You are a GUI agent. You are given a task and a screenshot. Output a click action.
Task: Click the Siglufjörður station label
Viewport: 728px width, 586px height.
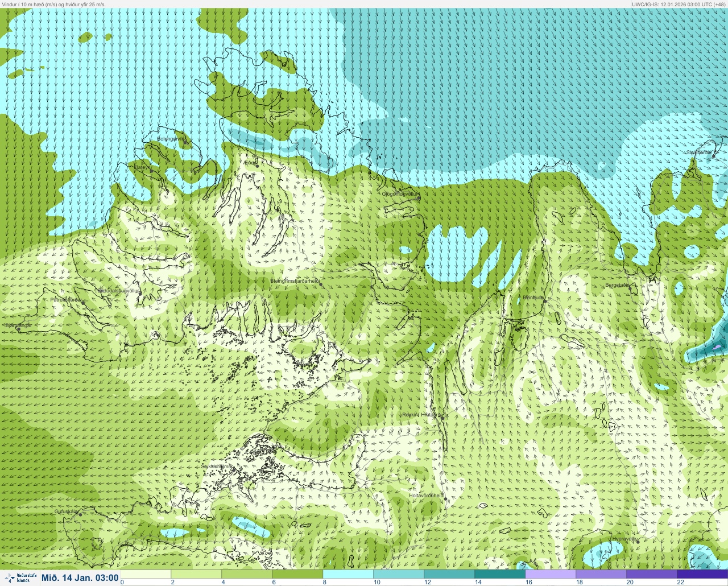(699, 152)
